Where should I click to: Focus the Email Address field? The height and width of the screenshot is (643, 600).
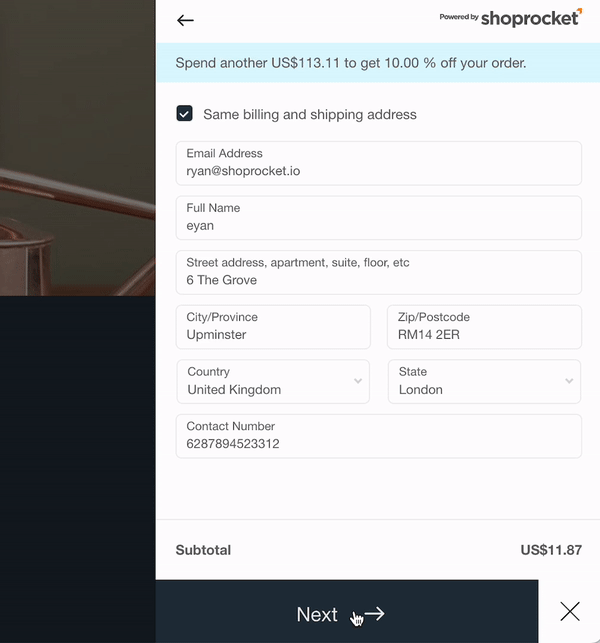[379, 163]
